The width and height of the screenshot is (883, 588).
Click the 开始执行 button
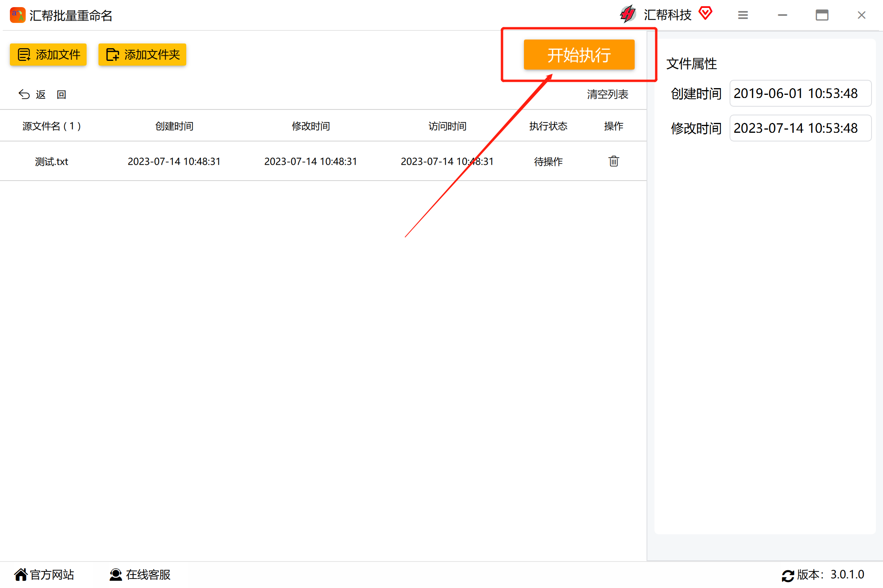click(x=579, y=55)
